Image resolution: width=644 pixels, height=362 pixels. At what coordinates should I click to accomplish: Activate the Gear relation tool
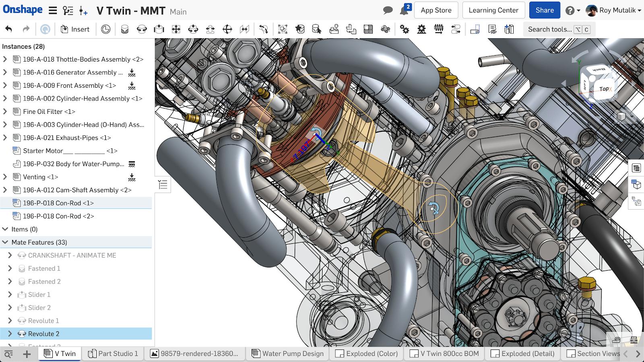pyautogui.click(x=404, y=29)
